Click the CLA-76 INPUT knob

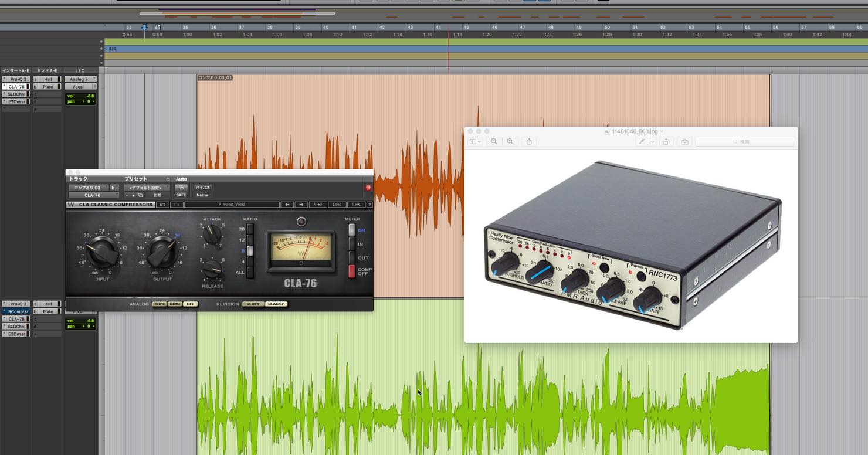click(103, 252)
